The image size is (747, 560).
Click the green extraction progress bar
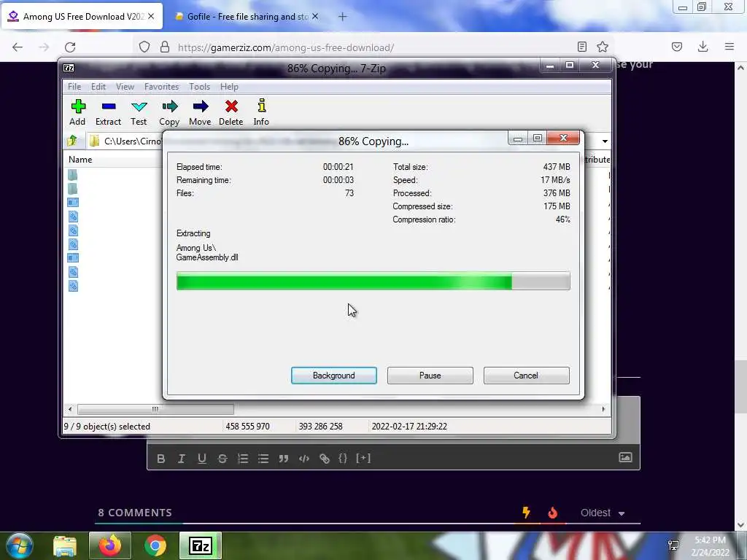[x=373, y=281]
